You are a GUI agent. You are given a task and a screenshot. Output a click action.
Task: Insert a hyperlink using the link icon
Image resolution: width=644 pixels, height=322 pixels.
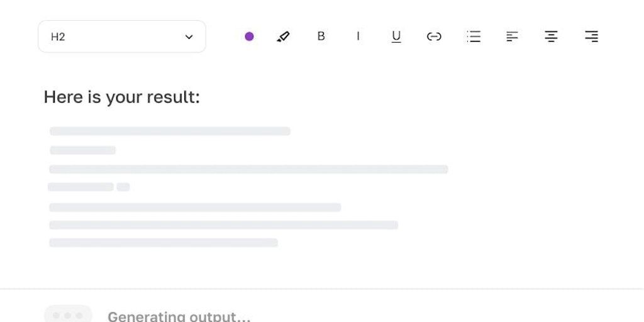[x=434, y=36]
